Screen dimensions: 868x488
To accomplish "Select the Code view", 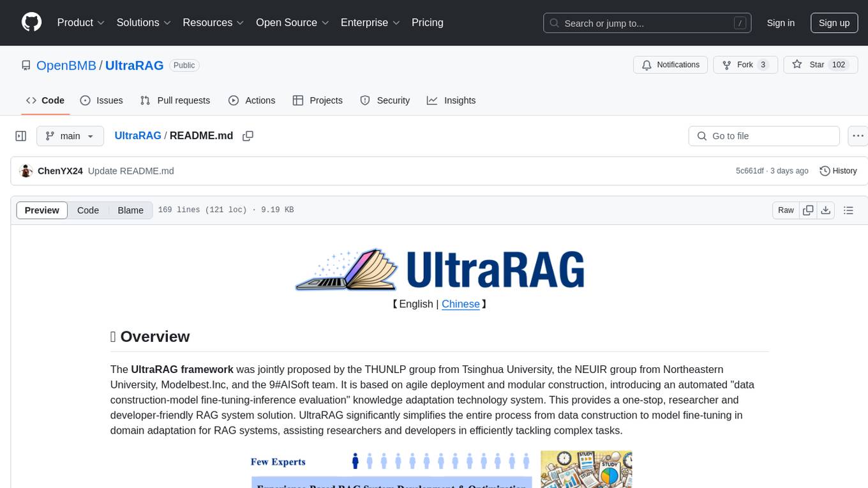I will 88,210.
